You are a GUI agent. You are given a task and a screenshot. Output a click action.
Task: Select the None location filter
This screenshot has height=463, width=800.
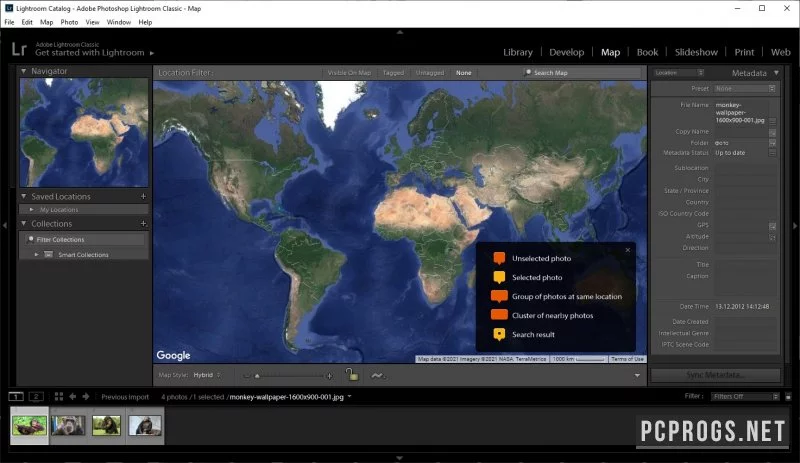click(x=463, y=73)
